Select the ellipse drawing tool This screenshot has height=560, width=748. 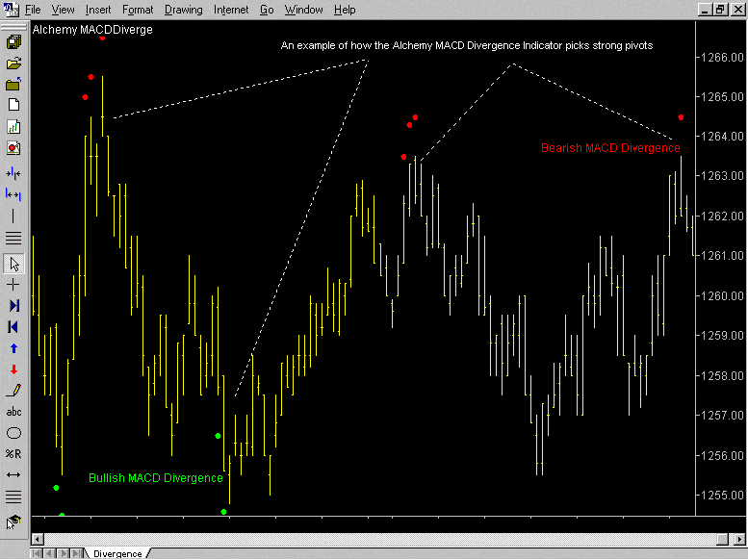(x=13, y=433)
